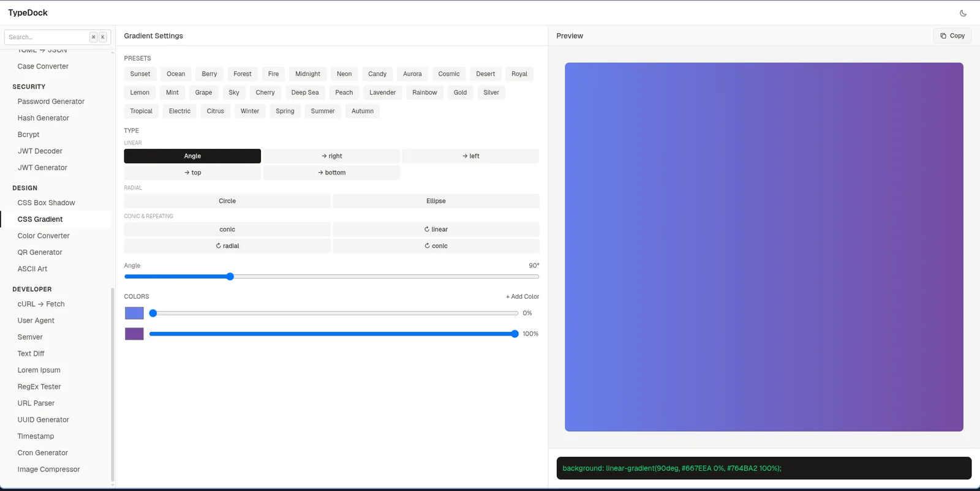The height and width of the screenshot is (491, 980).
Task: Select the plain conic gradient type
Action: (x=227, y=230)
